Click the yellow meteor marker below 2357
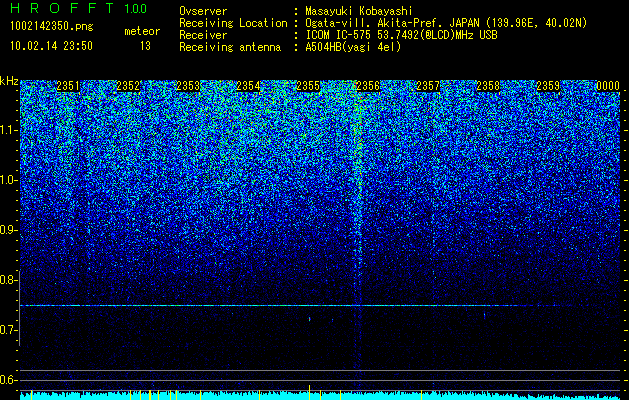The width and height of the screenshot is (629, 400). click(421, 395)
